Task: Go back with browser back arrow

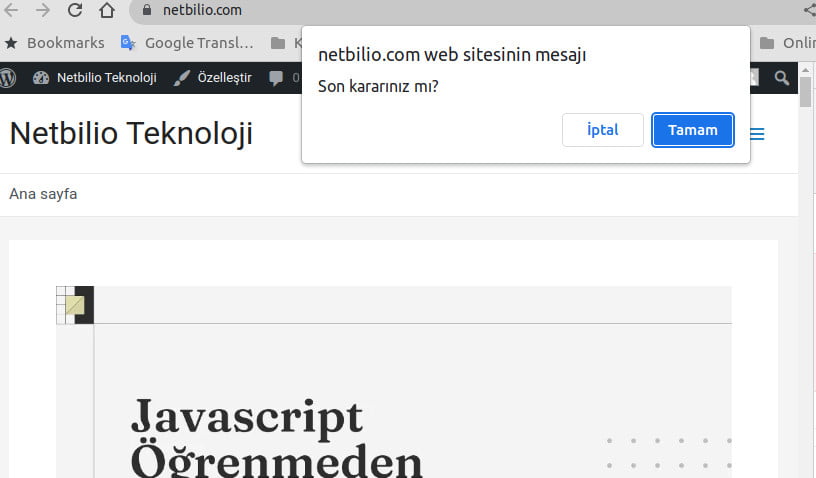Action: pyautogui.click(x=11, y=10)
